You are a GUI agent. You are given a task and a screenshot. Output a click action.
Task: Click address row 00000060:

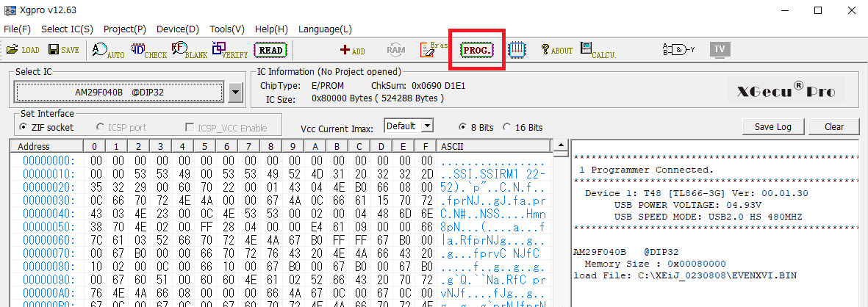(x=49, y=240)
